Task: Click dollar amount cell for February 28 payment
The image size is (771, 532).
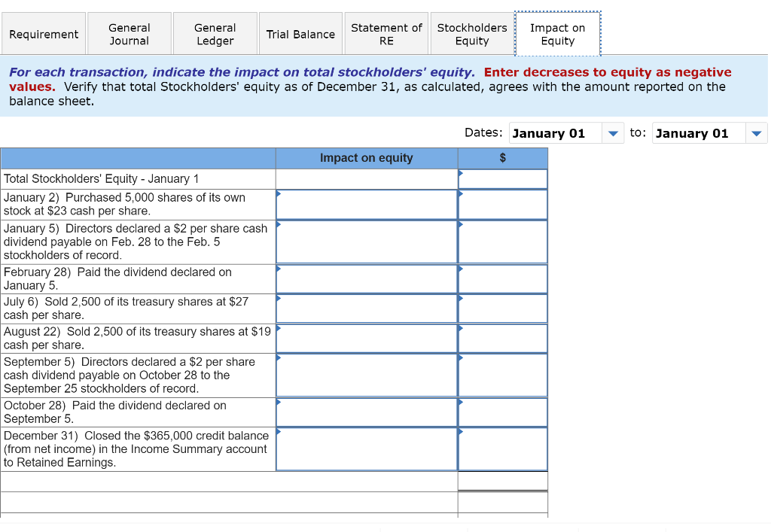Action: [502, 279]
